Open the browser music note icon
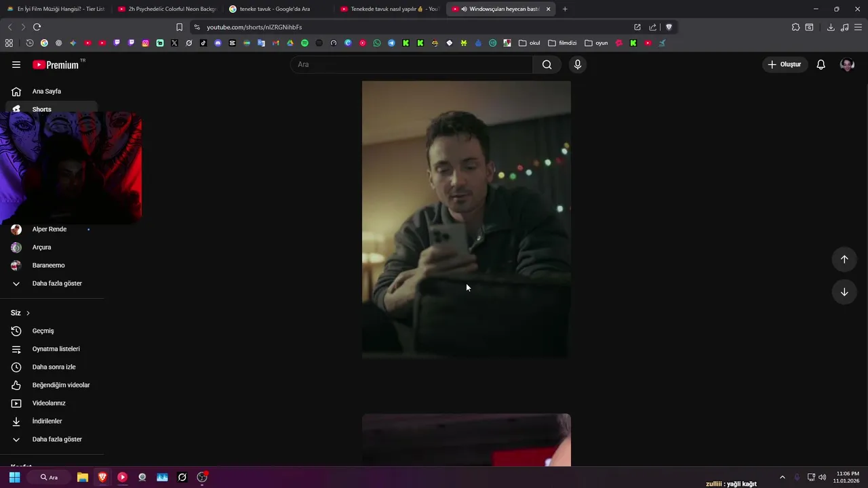The height and width of the screenshot is (488, 868). [x=844, y=27]
